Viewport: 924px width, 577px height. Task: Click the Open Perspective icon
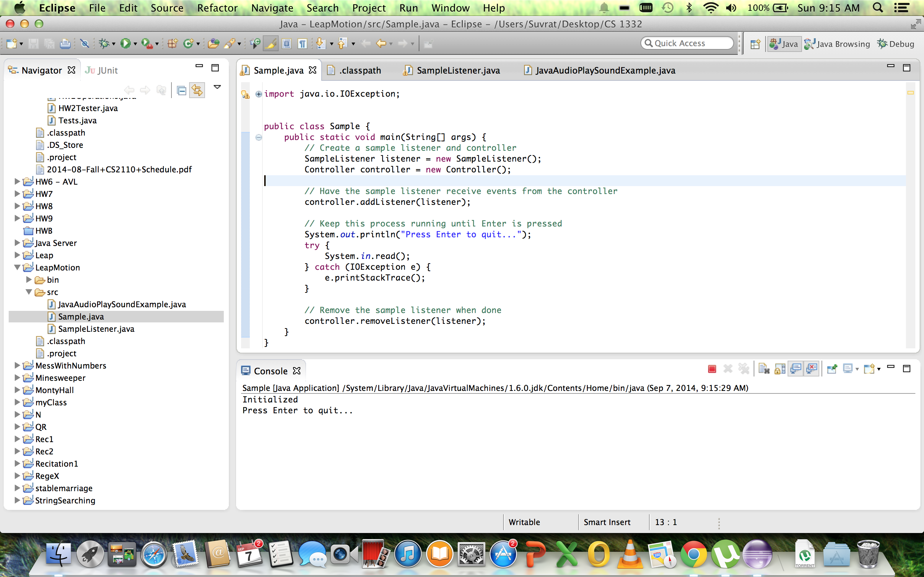tap(755, 44)
